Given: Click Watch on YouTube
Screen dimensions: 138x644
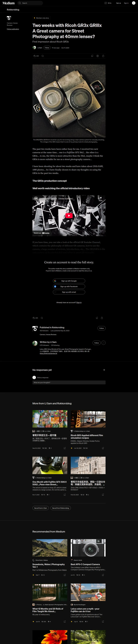Looking at the screenshot, I should (42, 233).
